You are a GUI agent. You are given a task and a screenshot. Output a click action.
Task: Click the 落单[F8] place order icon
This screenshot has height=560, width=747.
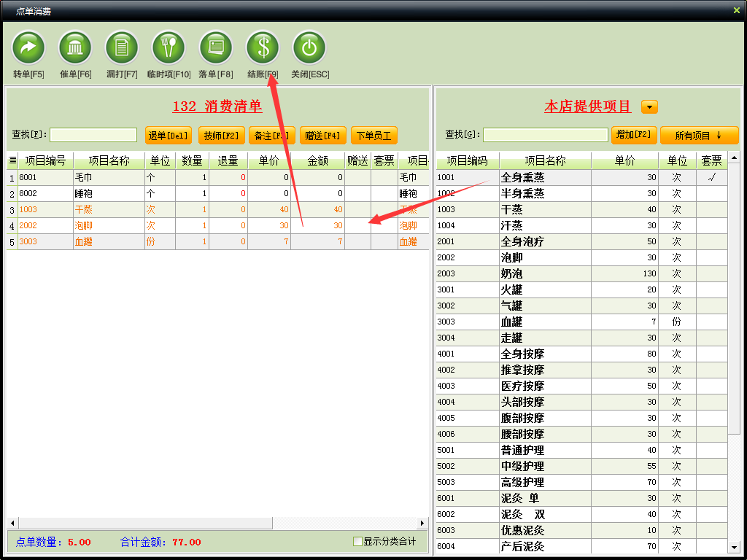coord(215,47)
